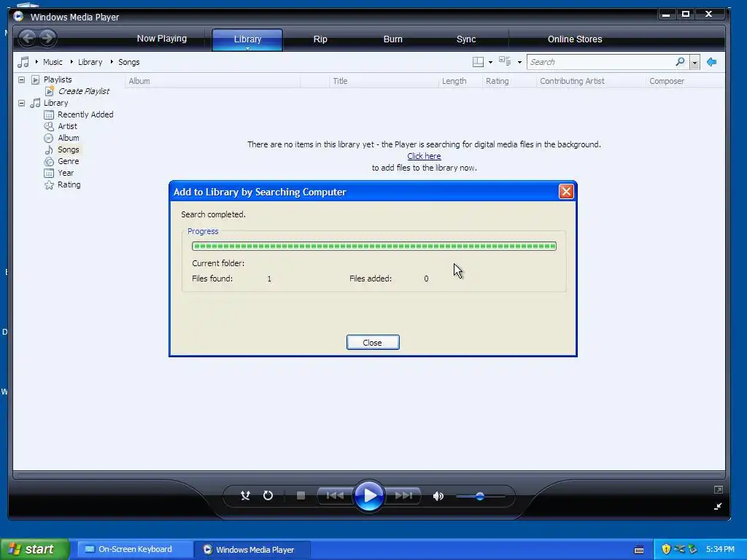Click the search progress bar

(374, 246)
